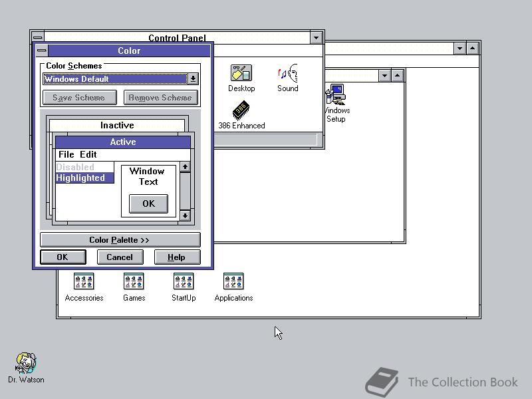Minimize the Program Manager window

pos(460,49)
